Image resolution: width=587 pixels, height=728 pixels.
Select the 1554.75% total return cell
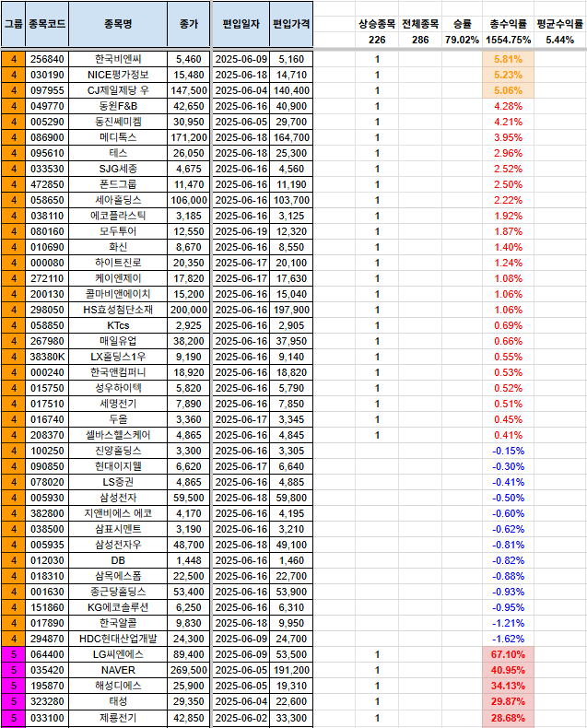tap(508, 40)
